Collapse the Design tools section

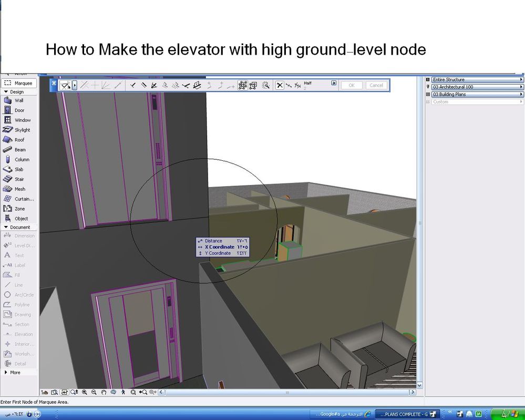click(17, 92)
